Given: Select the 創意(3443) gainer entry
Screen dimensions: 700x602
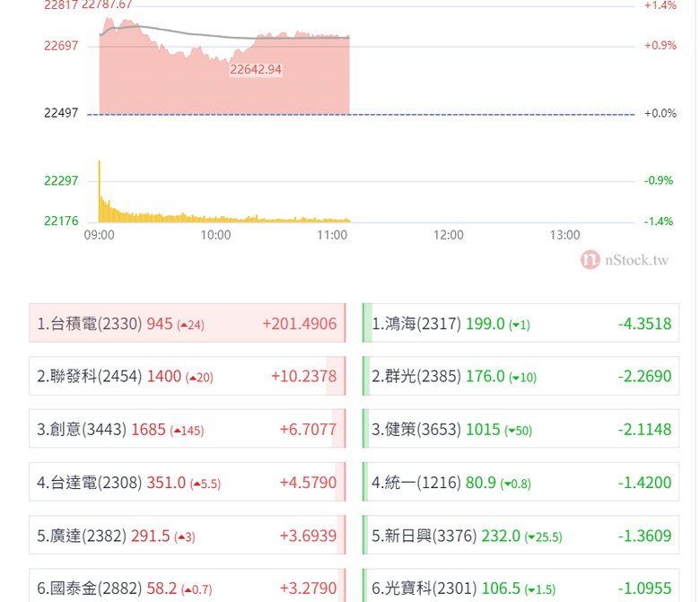Looking at the screenshot, I should click(188, 429).
